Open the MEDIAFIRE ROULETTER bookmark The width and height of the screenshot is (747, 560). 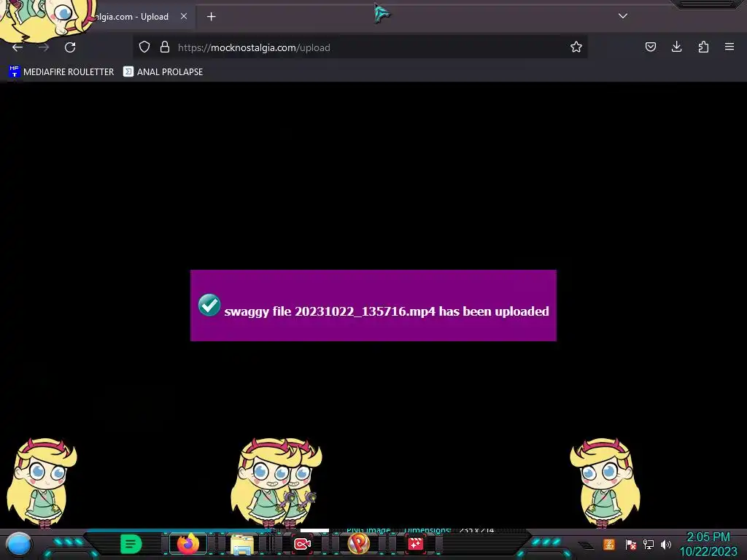pos(61,72)
